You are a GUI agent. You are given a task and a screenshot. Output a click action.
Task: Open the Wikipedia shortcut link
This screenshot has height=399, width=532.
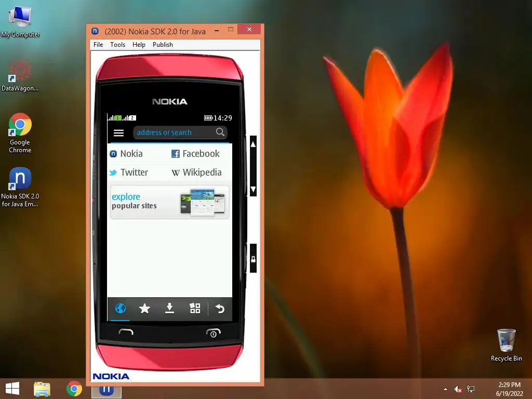[196, 172]
